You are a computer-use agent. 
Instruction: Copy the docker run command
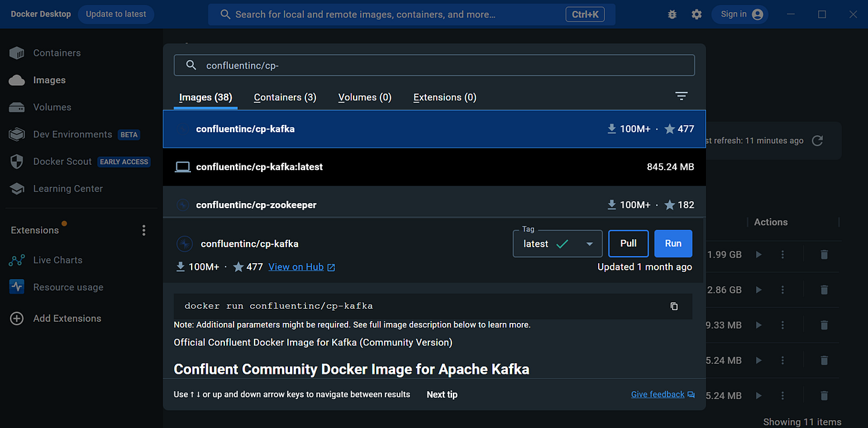[674, 307]
